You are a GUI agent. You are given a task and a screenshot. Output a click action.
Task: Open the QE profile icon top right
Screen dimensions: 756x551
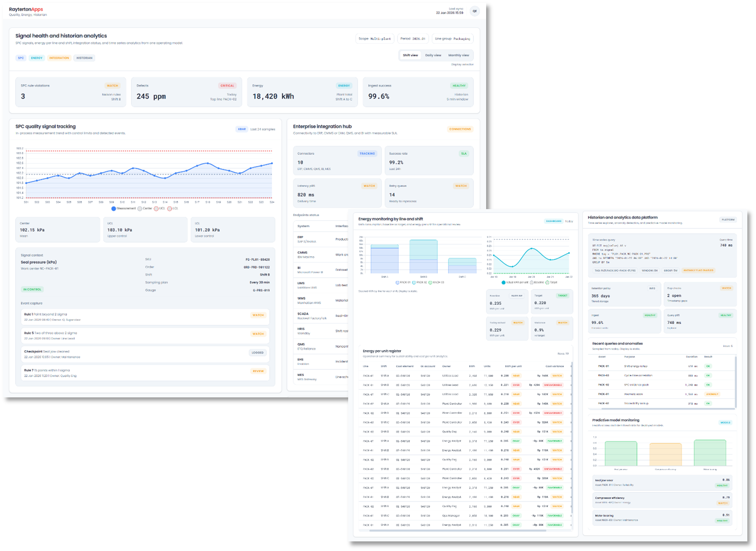[x=475, y=11]
